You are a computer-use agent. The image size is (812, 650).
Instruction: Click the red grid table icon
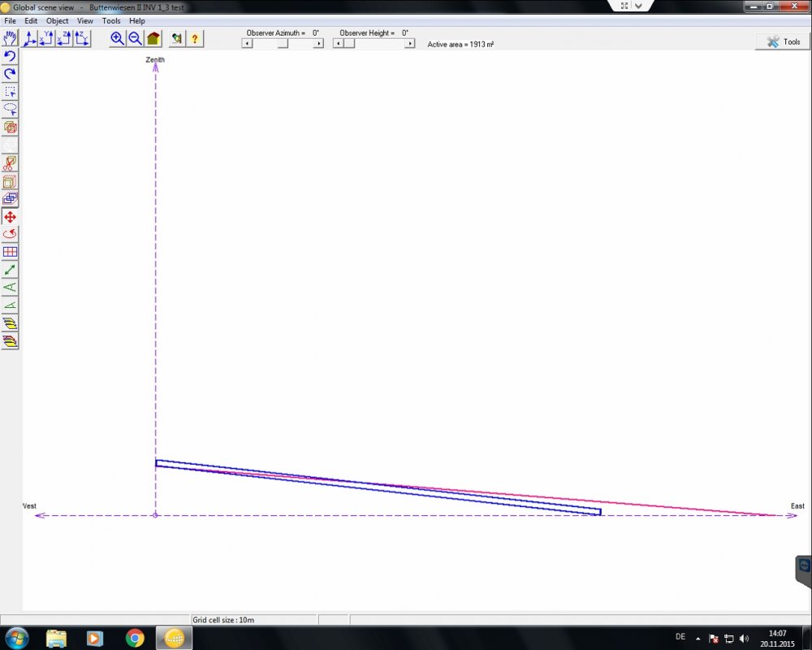pos(10,252)
